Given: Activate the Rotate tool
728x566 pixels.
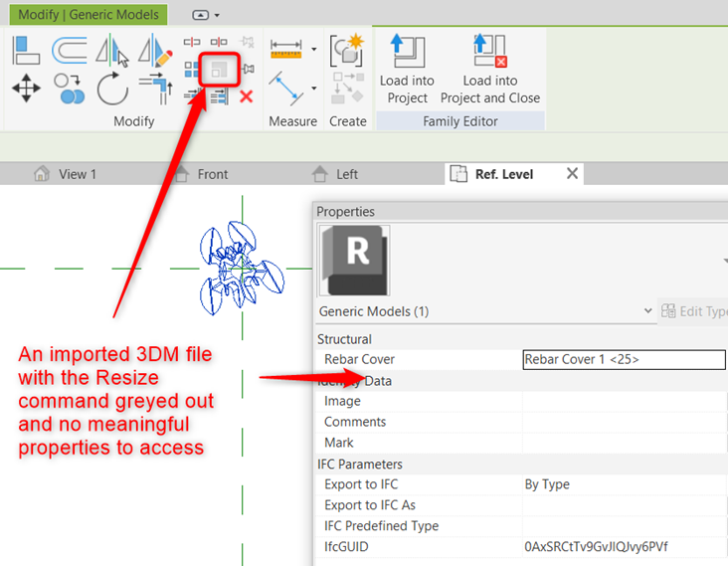Looking at the screenshot, I should tap(112, 89).
